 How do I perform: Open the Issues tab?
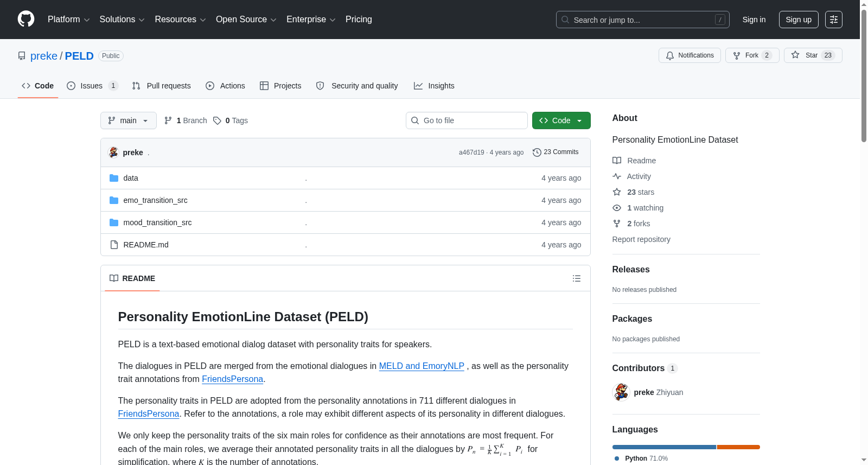pyautogui.click(x=92, y=86)
